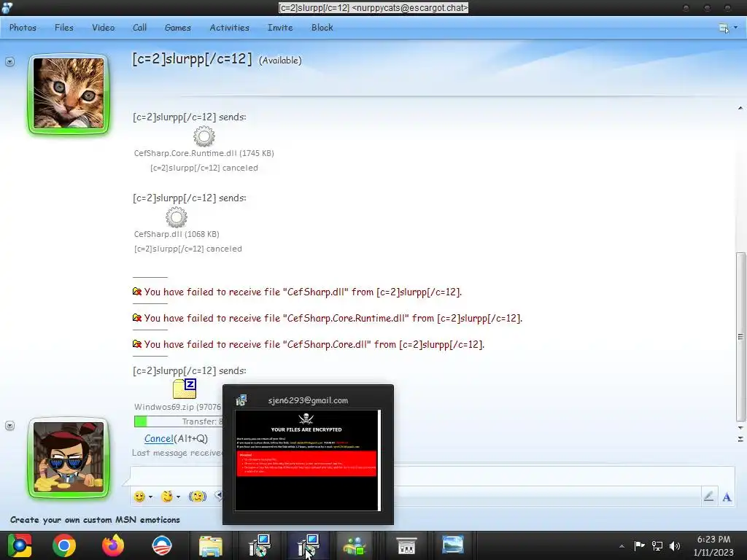Screen dimensions: 747x560
Task: Click Call in the conversation toolbar
Action: pyautogui.click(x=139, y=28)
